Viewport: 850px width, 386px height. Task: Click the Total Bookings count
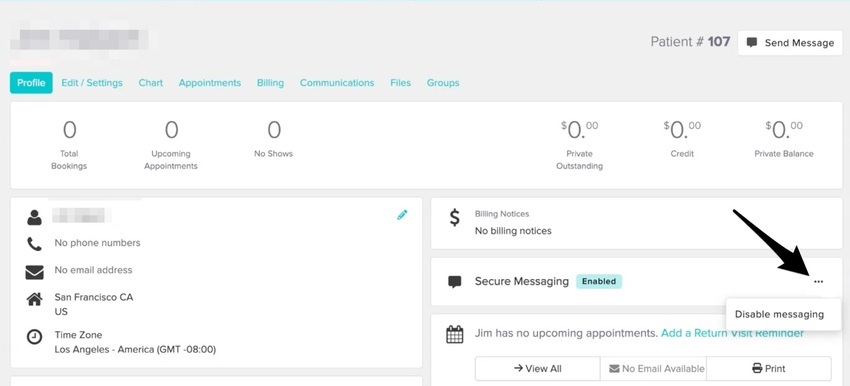pos(69,130)
